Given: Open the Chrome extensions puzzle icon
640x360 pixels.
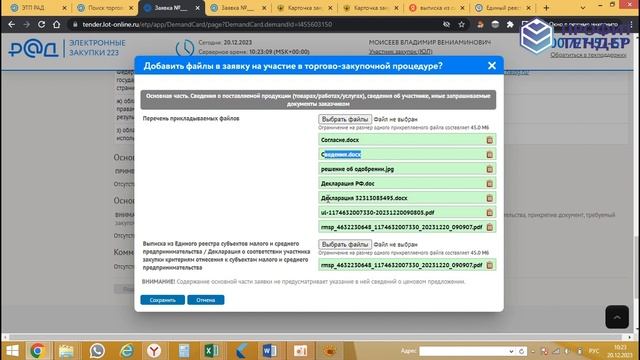Looking at the screenshot, I should pyautogui.click(x=510, y=24).
